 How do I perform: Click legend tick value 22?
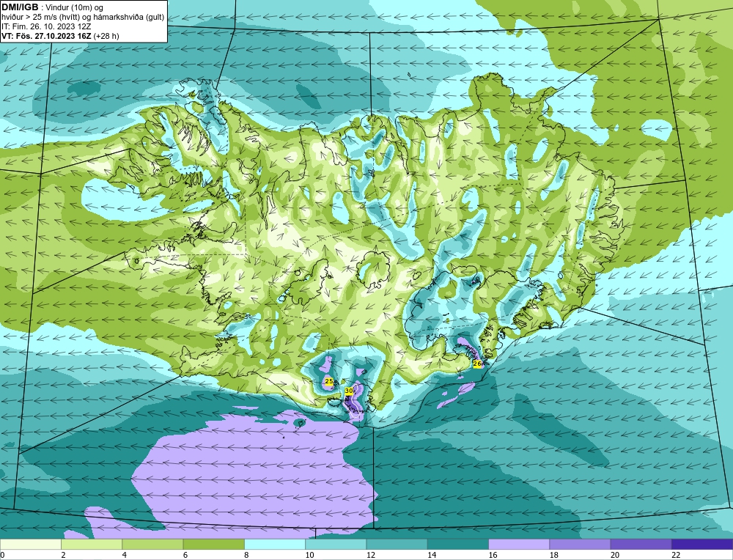[676, 556]
